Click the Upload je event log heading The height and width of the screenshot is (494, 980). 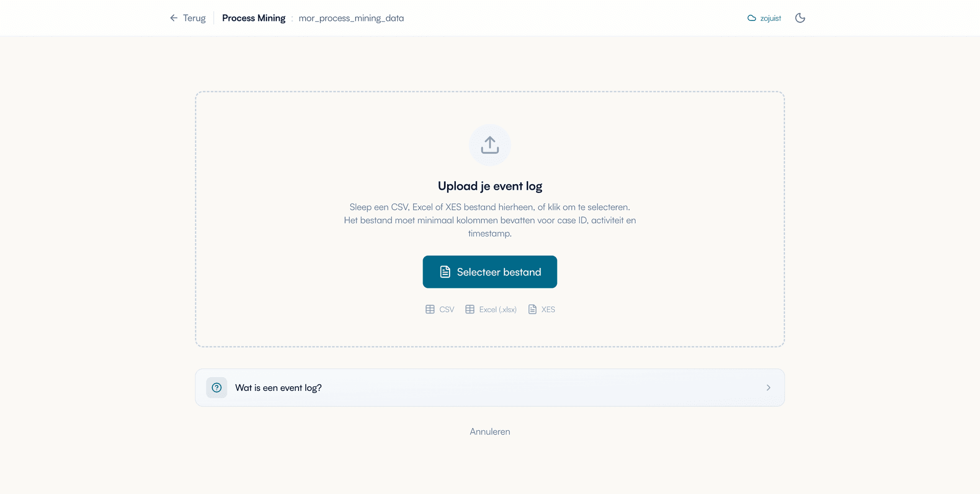click(489, 186)
